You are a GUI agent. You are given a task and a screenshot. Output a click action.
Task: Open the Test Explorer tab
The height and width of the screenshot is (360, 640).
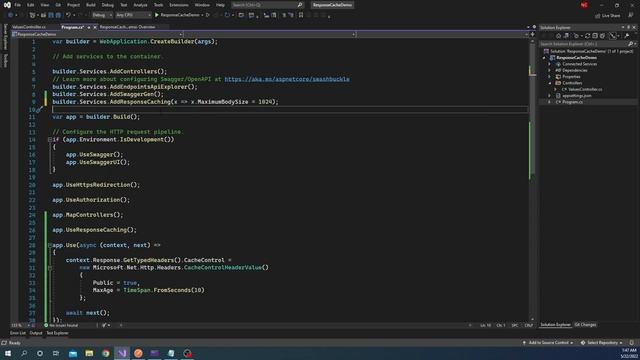[57, 333]
